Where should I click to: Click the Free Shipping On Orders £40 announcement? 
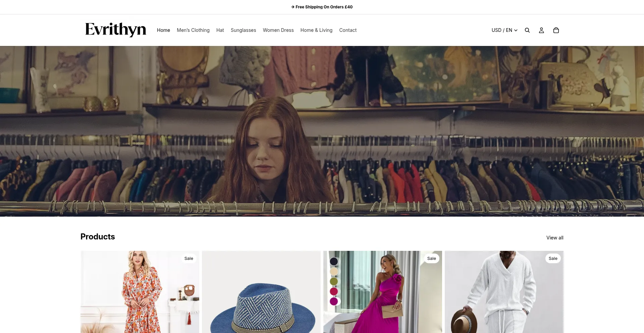(322, 7)
